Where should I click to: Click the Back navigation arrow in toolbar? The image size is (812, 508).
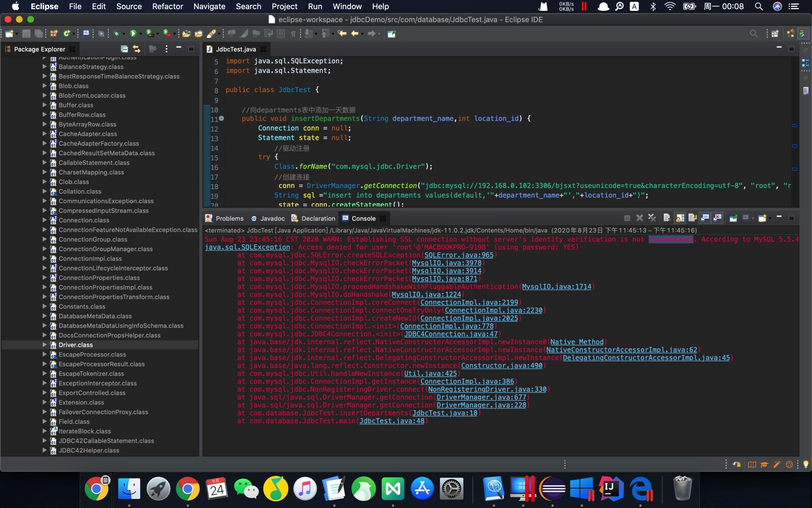click(x=355, y=34)
